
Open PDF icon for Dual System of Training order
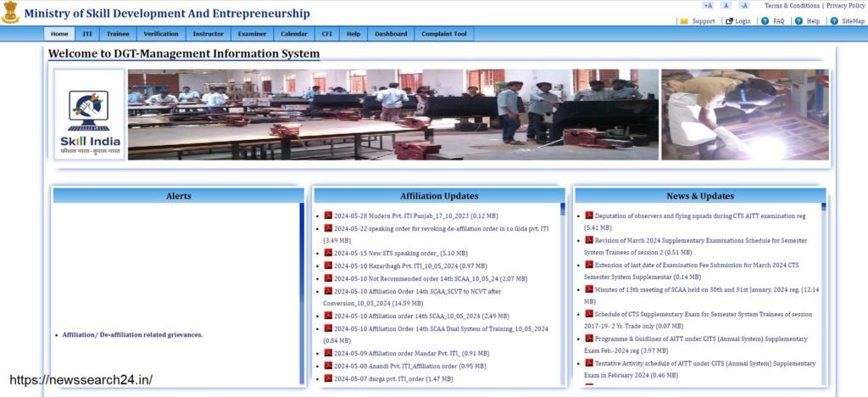pyautogui.click(x=328, y=328)
